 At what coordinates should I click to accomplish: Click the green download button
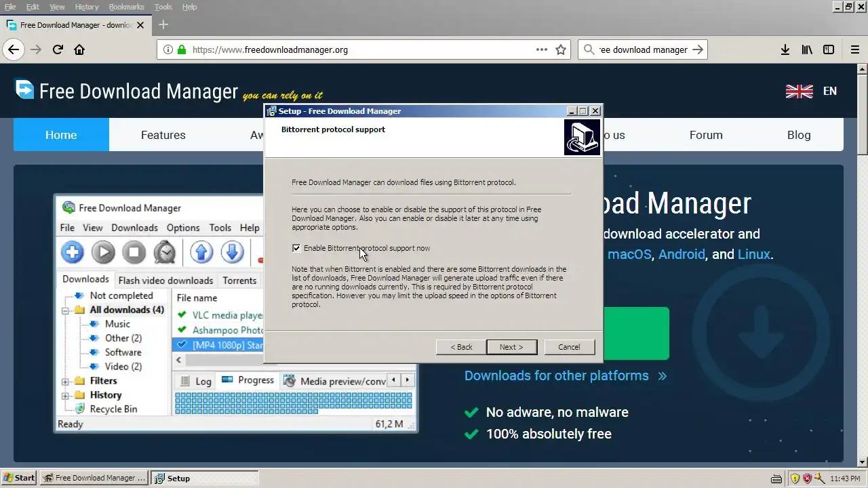635,333
